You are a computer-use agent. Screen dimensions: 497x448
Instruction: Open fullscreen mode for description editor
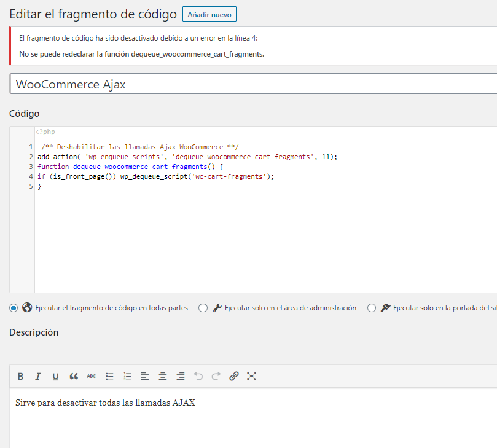click(x=251, y=376)
